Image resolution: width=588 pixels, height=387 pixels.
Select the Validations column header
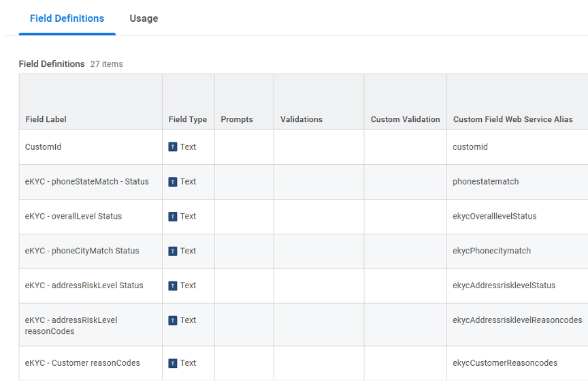[x=301, y=119]
